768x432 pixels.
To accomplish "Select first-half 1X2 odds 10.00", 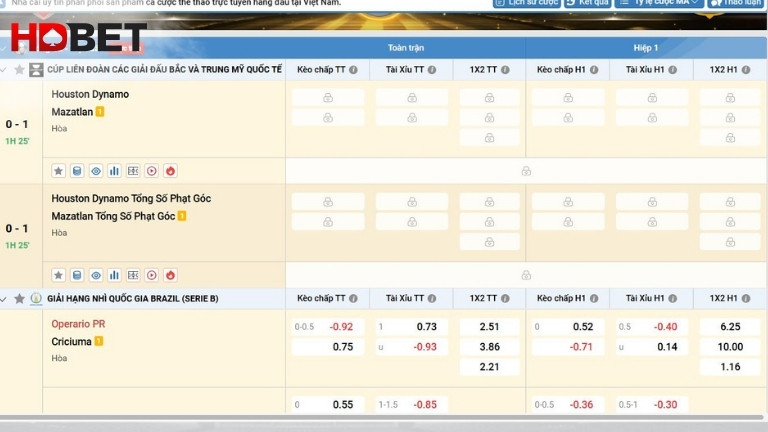I will (730, 347).
